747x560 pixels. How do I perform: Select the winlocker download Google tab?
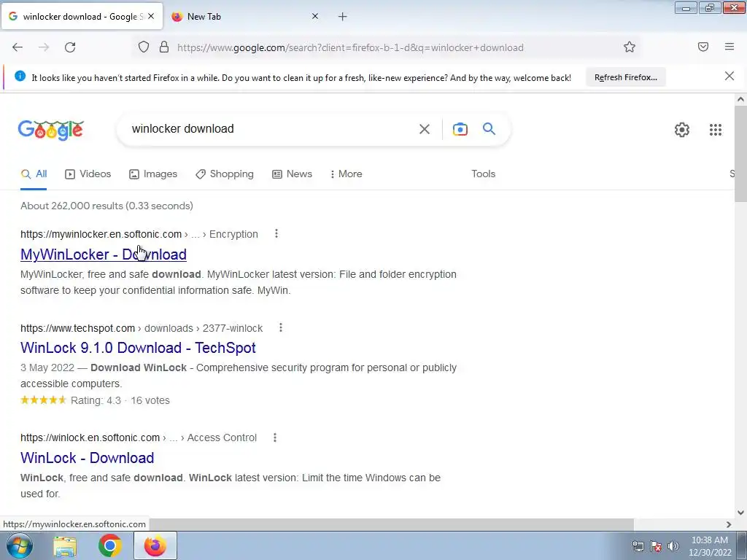(x=82, y=16)
